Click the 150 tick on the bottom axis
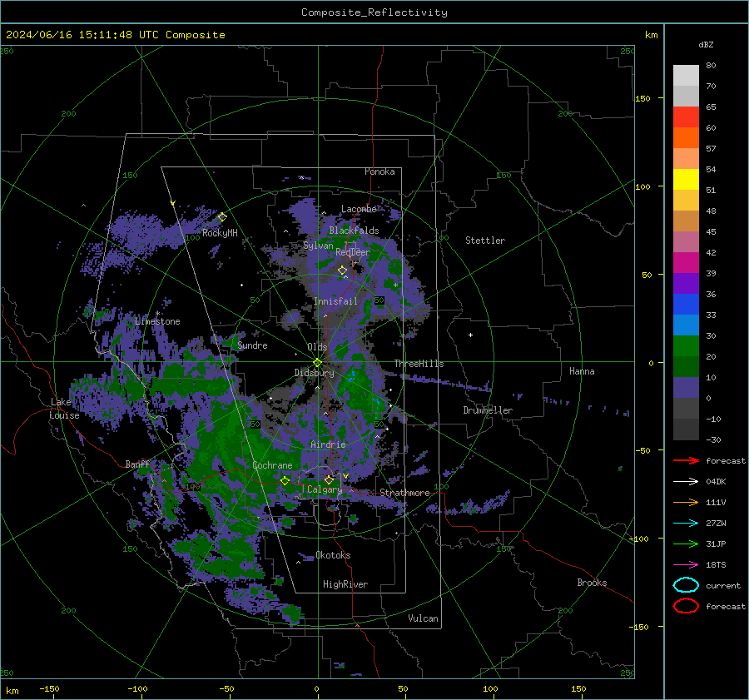This screenshot has height=700, width=749. (x=578, y=688)
